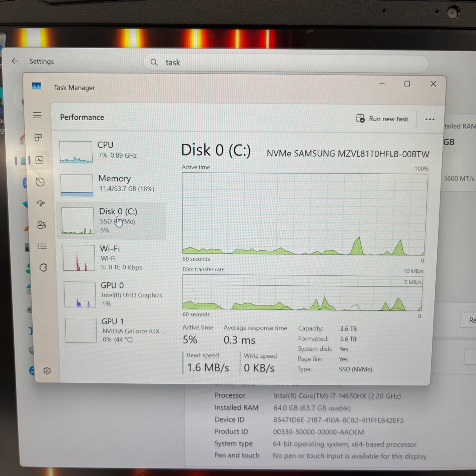Open Users icon in sidebar
476x476 pixels.
42,225
